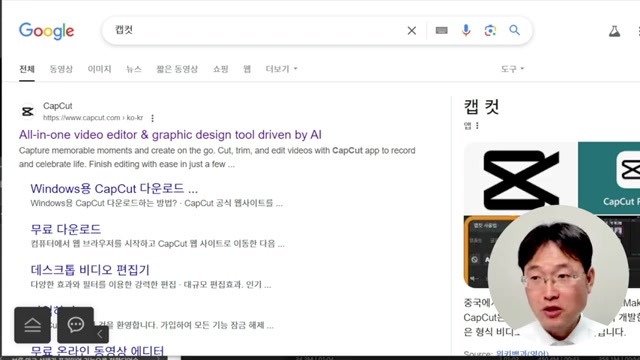640x360 pixels.
Task: Open 무료 온라인 동영상 에디터 link
Action: pos(97,350)
